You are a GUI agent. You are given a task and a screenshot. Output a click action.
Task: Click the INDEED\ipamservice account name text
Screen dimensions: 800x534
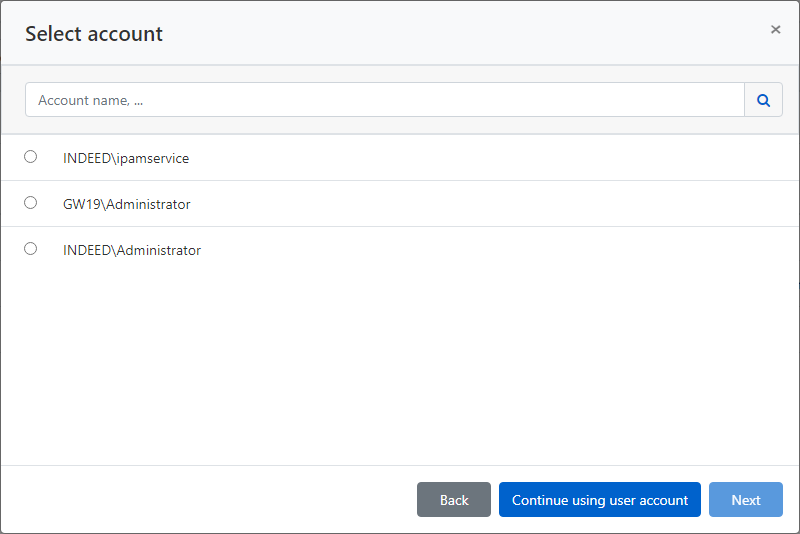126,158
